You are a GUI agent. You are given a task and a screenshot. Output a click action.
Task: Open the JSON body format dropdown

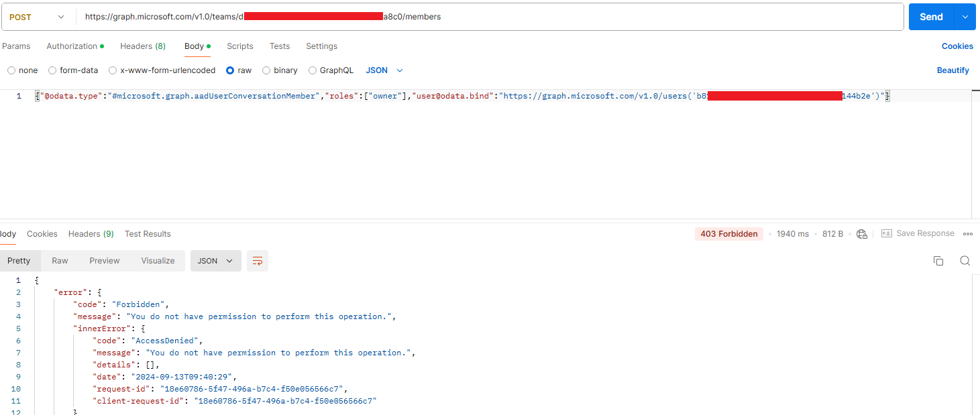(x=384, y=70)
